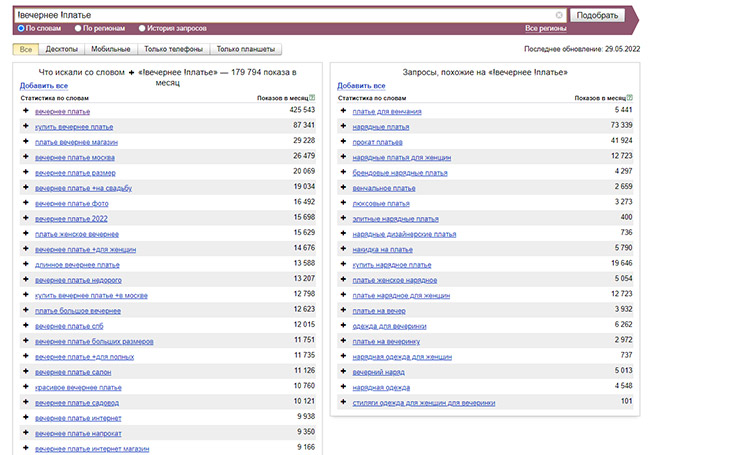This screenshot has width=750, height=455.
Task: Open the 'одежда для вечеринки' link
Action: pos(389,326)
